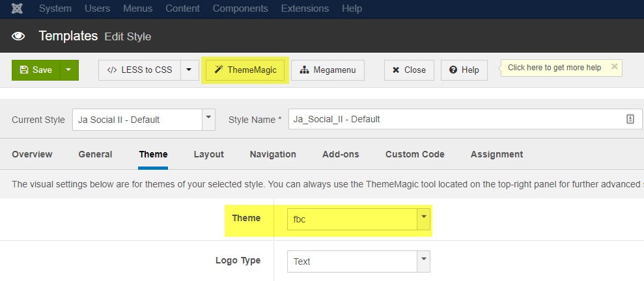
Task: Click the Close button
Action: [x=408, y=70]
